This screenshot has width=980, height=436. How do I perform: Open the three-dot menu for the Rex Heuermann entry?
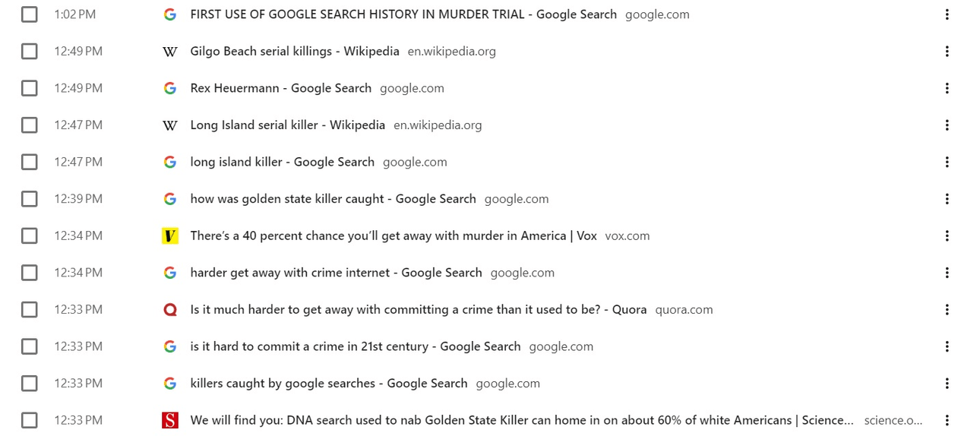[x=947, y=88]
